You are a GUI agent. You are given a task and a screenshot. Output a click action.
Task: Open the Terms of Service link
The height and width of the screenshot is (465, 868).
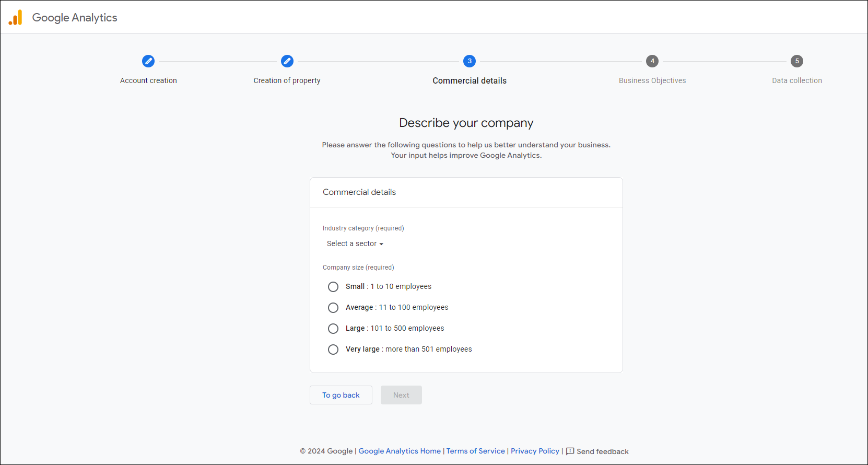475,451
